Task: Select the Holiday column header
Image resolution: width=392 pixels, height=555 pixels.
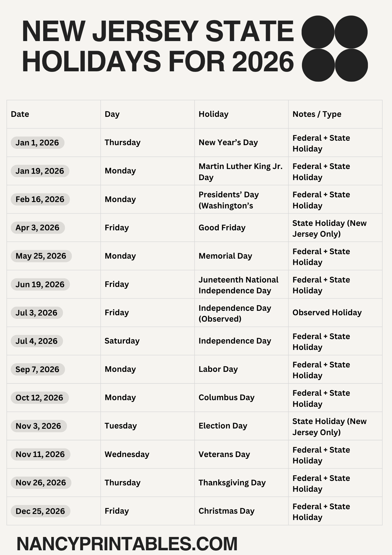Action: [x=213, y=114]
